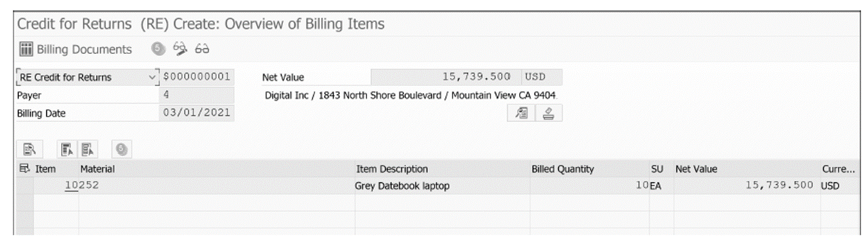
Task: Click the item number 10 link
Action: pyautogui.click(x=72, y=186)
